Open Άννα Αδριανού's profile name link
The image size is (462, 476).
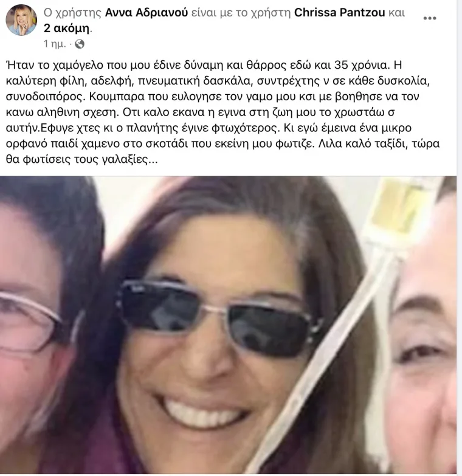(147, 13)
